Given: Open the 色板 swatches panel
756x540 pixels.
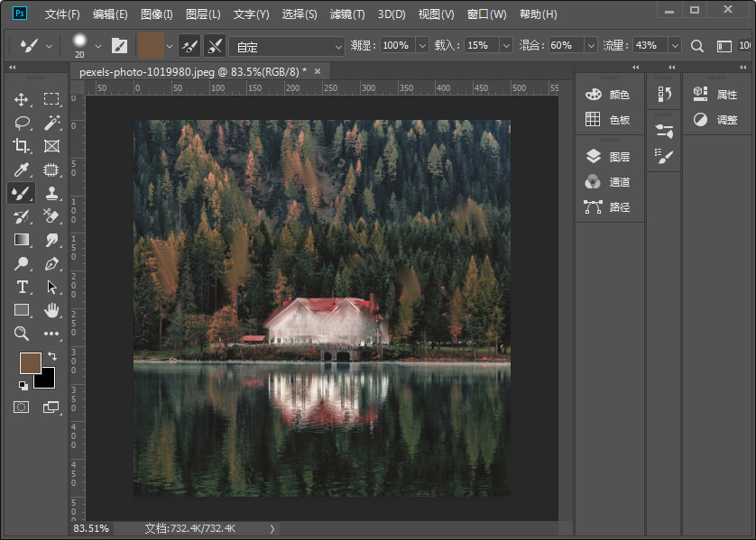Looking at the screenshot, I should pyautogui.click(x=607, y=120).
